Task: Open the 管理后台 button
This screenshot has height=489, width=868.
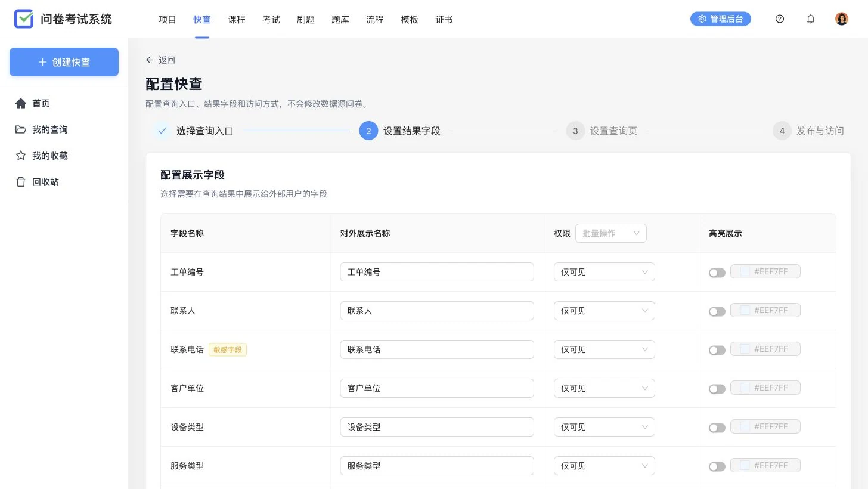Action: (x=721, y=19)
